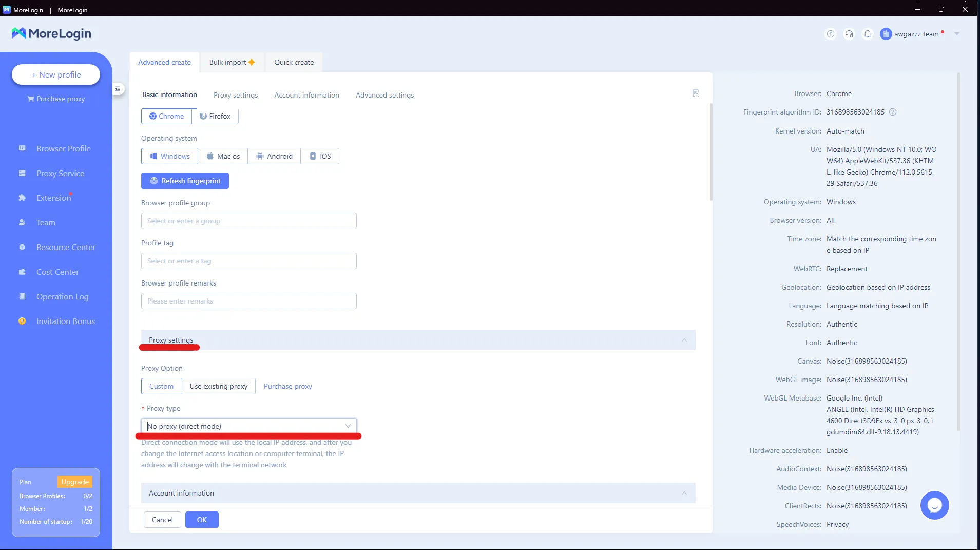Click the Purchase proxy link in Proxy Option
The height and width of the screenshot is (550, 980).
287,386
